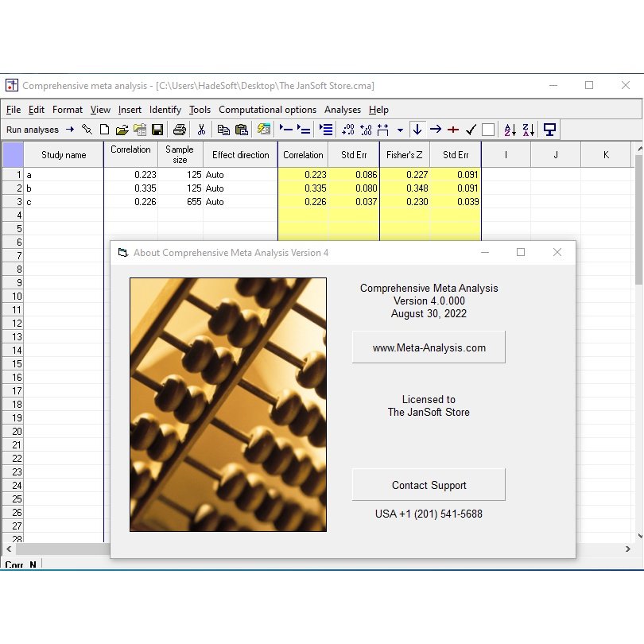The height and width of the screenshot is (644, 644).
Task: Sort ascending with the A-Z icon
Action: 510,130
